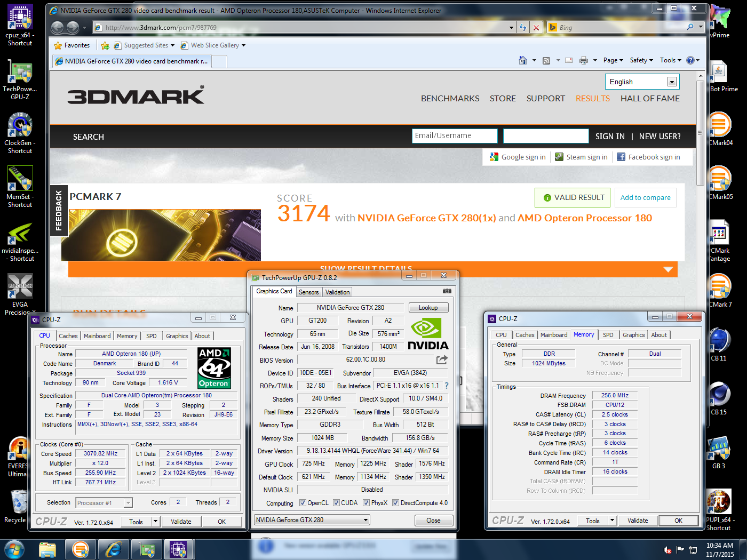Open the Processor #1 selection dropdown
Viewport: 747px width, 560px height.
(104, 503)
